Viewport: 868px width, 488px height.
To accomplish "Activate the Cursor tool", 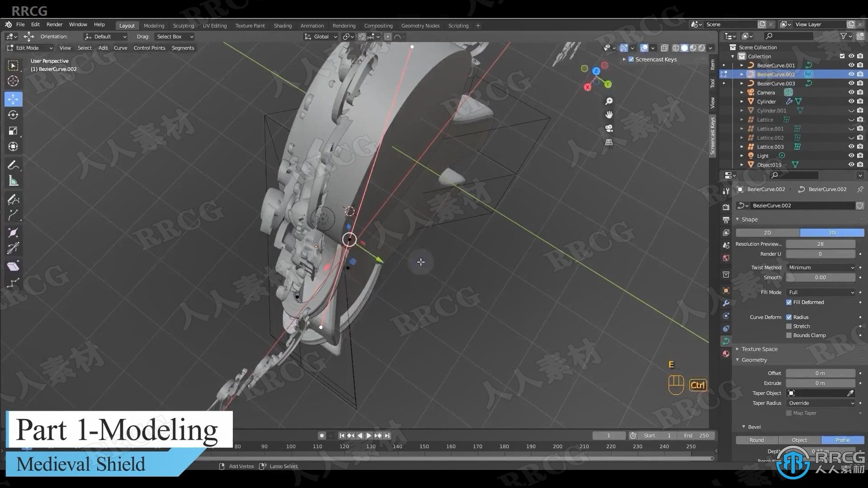I will pos(13,81).
